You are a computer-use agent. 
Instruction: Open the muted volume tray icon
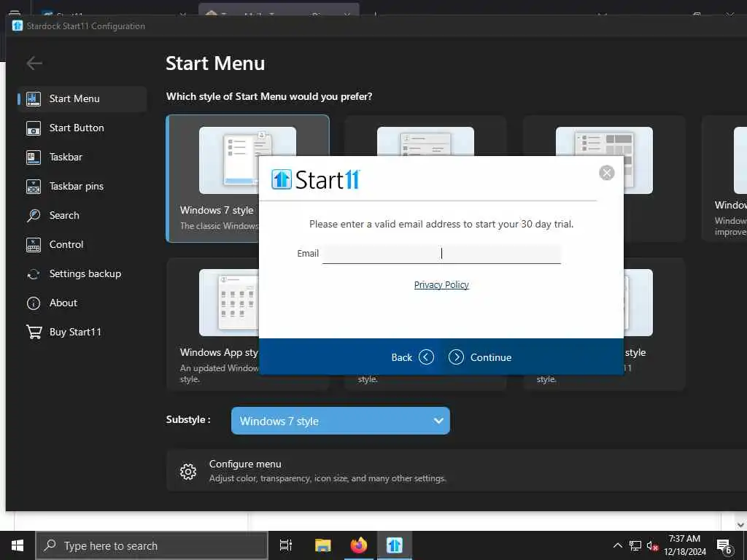(x=652, y=545)
